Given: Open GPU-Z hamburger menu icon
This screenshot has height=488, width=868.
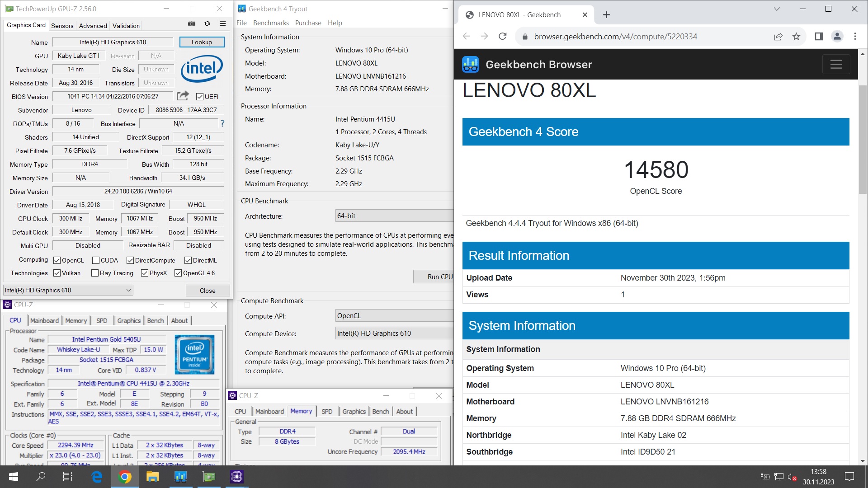Looking at the screenshot, I should pos(222,23).
